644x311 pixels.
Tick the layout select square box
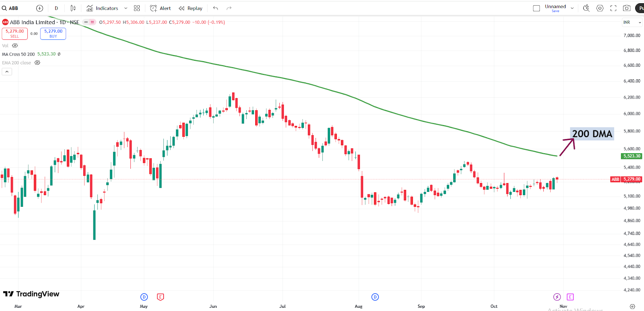click(x=537, y=8)
